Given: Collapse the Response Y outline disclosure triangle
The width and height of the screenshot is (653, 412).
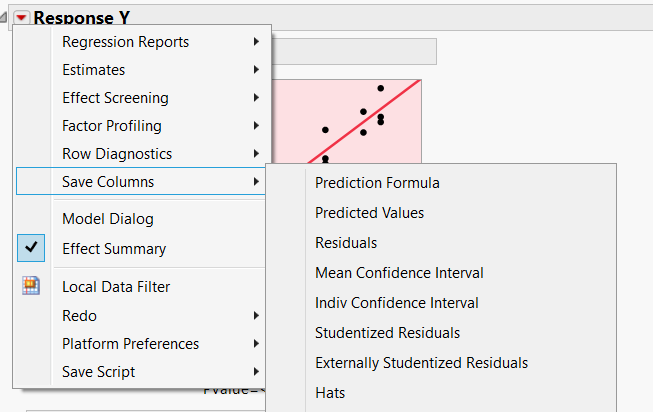Looking at the screenshot, I should click(6, 17).
